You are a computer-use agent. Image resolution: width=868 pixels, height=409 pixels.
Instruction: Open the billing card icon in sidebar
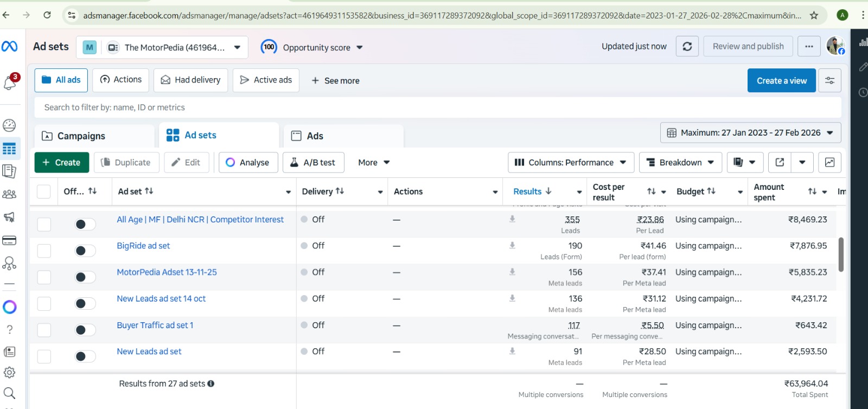(x=9, y=241)
